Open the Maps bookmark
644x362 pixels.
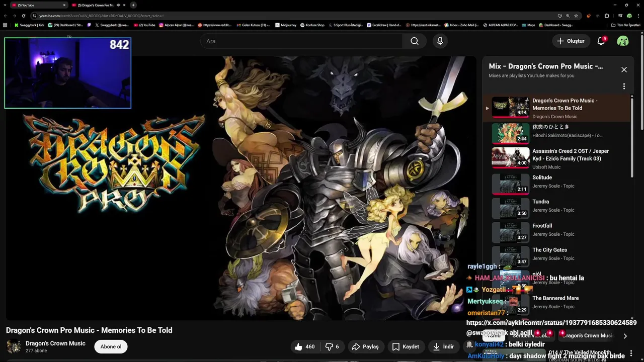click(528, 25)
